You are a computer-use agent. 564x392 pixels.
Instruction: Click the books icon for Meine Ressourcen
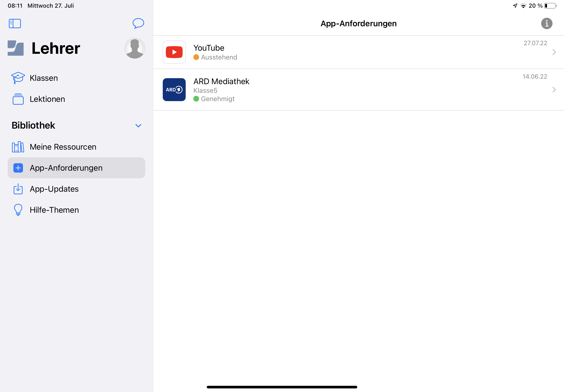(x=18, y=147)
